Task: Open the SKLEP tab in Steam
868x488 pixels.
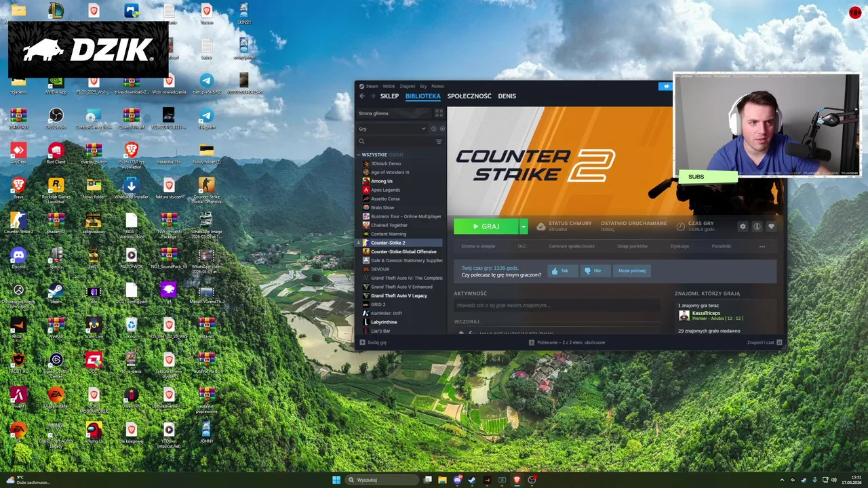Action: coord(389,96)
